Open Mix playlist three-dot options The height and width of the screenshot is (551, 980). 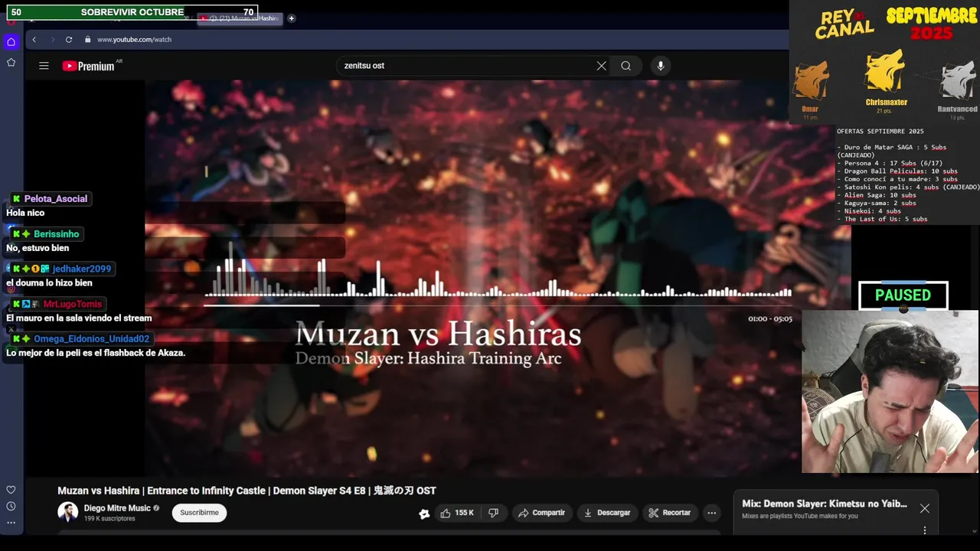(x=925, y=530)
